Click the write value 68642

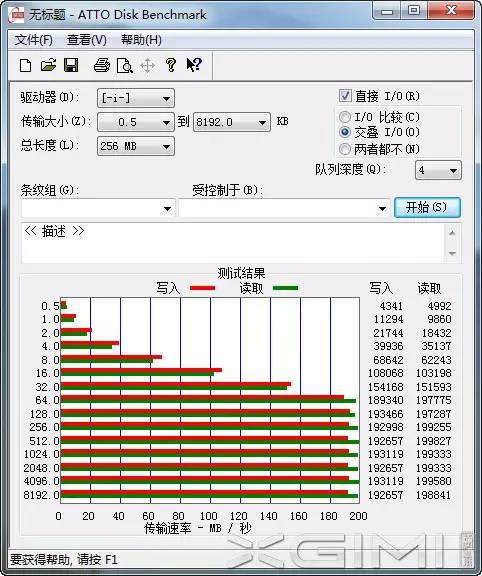click(388, 360)
